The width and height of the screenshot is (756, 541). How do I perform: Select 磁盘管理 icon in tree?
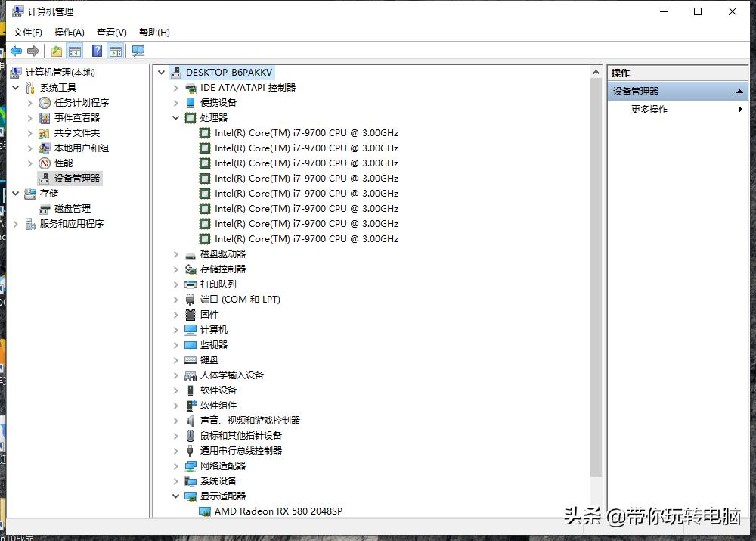pyautogui.click(x=45, y=209)
